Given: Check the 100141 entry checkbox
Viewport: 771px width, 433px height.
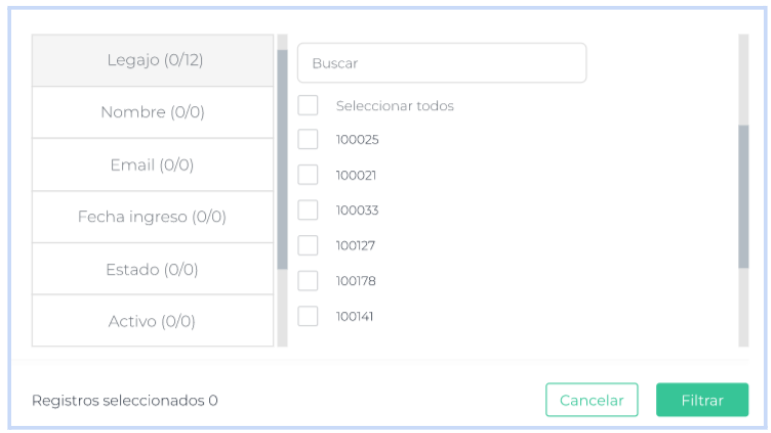Looking at the screenshot, I should (308, 316).
